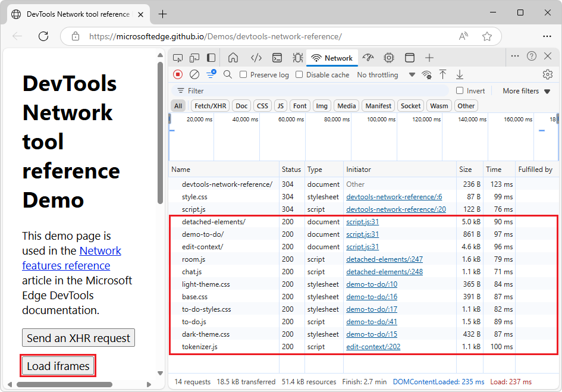Open DevTools customize menu with three dots

tap(515, 56)
